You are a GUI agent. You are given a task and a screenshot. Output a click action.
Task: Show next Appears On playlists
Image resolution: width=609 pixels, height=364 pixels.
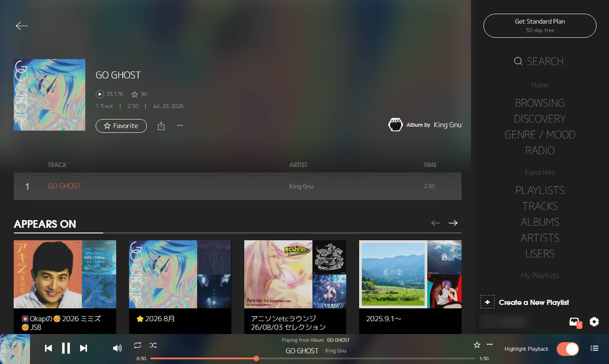tap(453, 223)
